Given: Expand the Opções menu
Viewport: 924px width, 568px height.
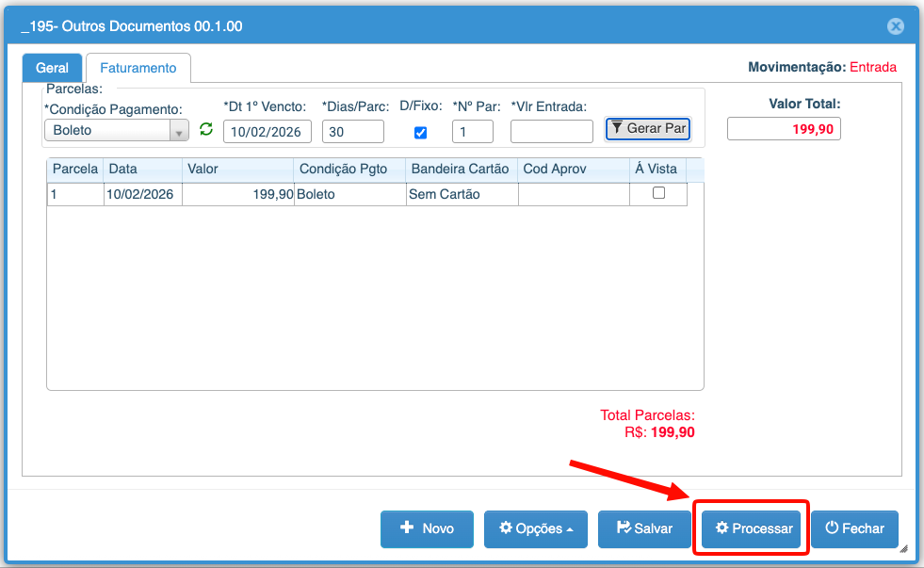Looking at the screenshot, I should 535,528.
